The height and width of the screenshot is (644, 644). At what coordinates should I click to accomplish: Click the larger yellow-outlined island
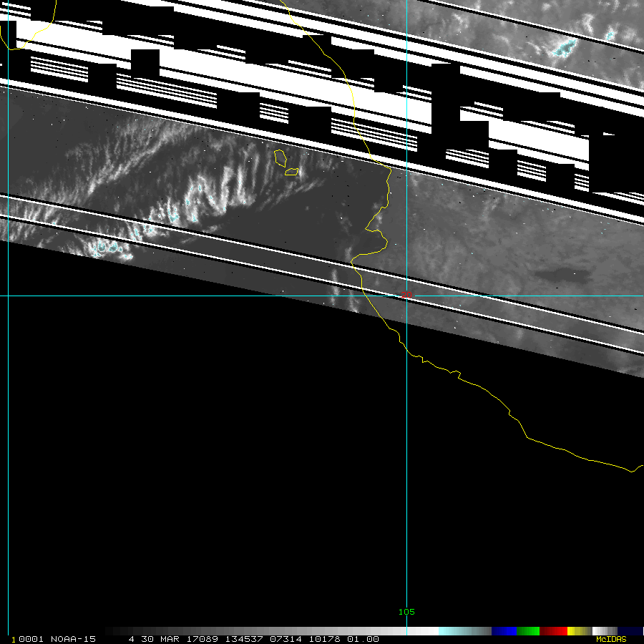tap(280, 157)
